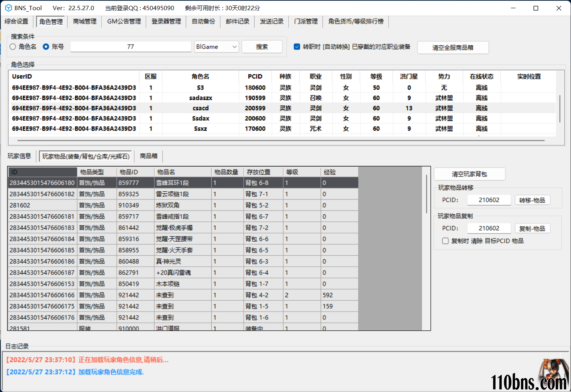Switch to the 角色管理 tab

[51, 21]
